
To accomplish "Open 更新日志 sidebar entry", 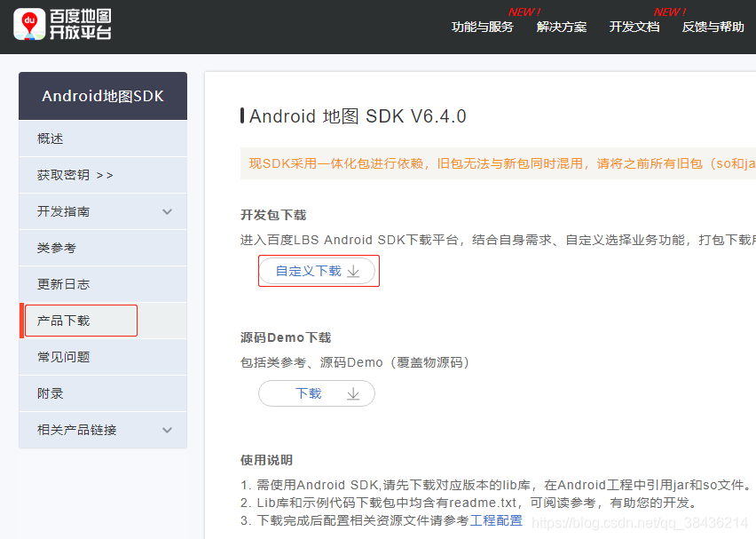I will tap(63, 284).
